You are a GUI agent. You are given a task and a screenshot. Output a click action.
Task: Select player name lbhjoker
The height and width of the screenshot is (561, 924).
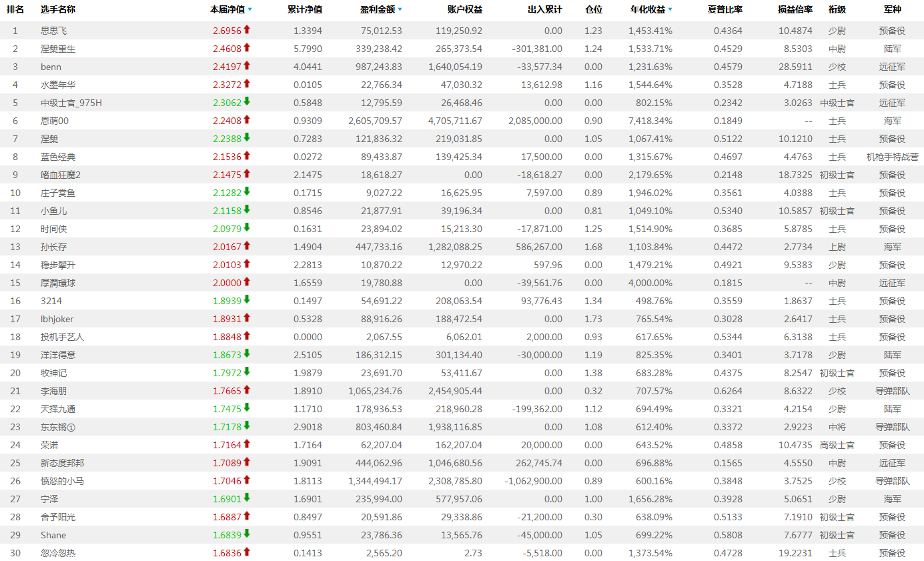57,319
